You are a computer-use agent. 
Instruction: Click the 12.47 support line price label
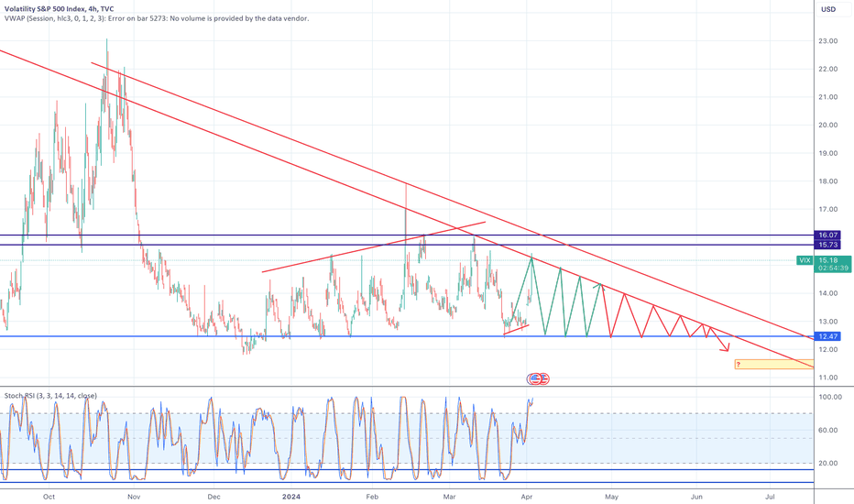pos(827,336)
